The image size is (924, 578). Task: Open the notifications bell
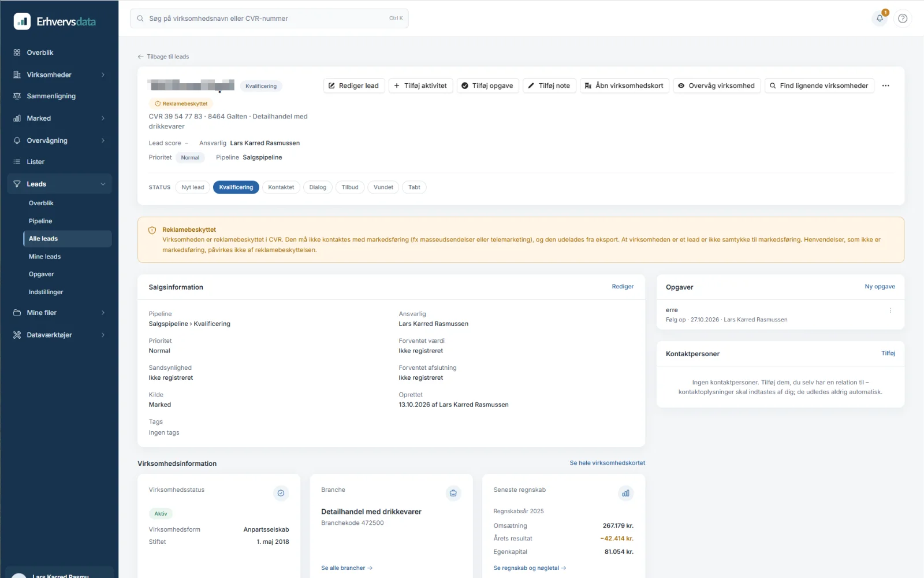[x=880, y=18]
